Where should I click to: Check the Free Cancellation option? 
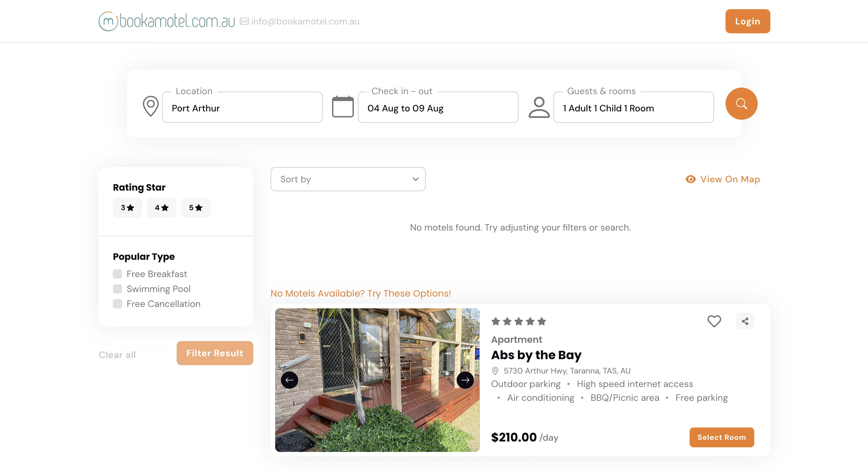tap(117, 303)
